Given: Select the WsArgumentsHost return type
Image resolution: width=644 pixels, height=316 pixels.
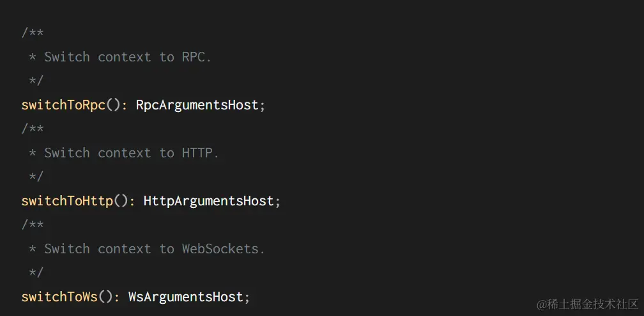Looking at the screenshot, I should [185, 297].
